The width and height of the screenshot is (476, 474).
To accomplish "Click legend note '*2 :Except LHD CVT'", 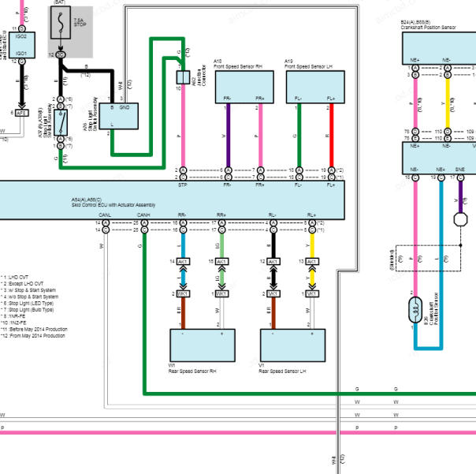I will (22, 284).
